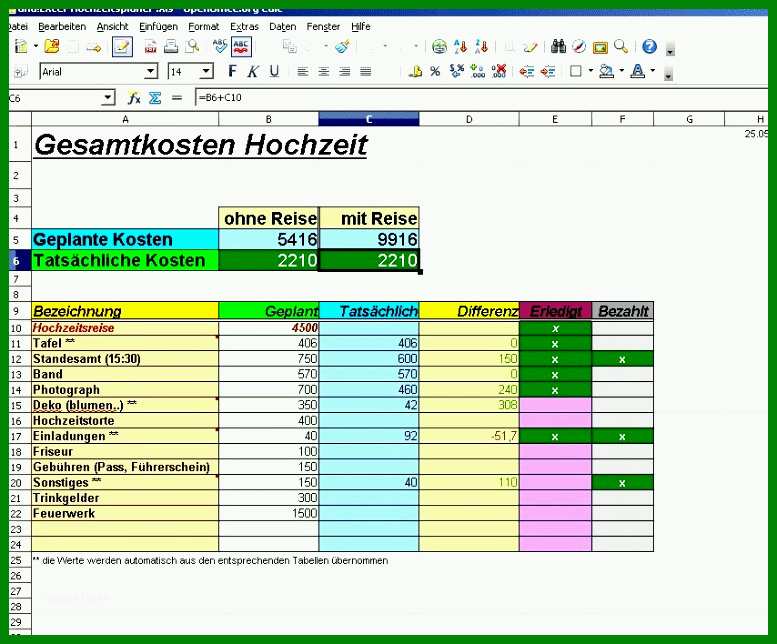Open the Ansicht menu
777x644 pixels.
[112, 27]
